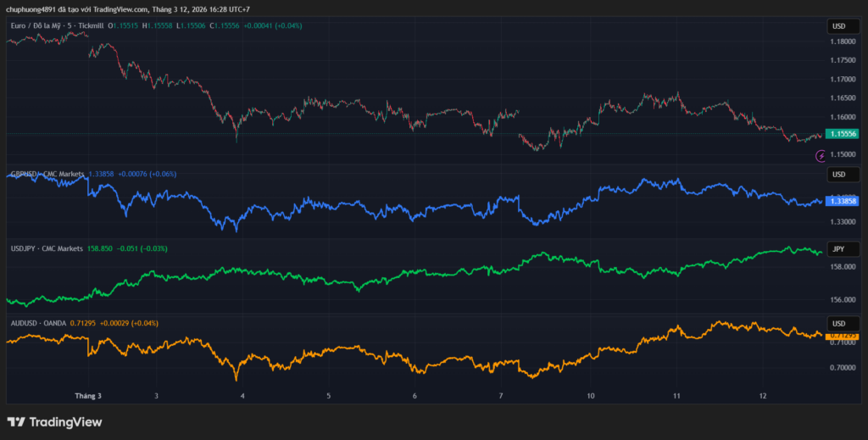Click the TradingView wordmark text
The image size is (868, 440).
[x=65, y=422]
